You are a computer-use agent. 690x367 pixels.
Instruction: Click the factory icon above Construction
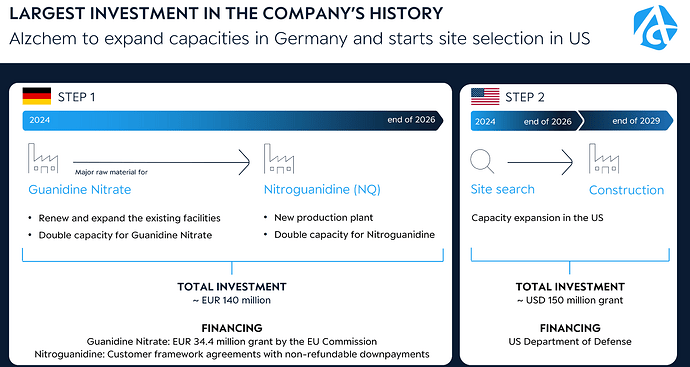coord(604,158)
